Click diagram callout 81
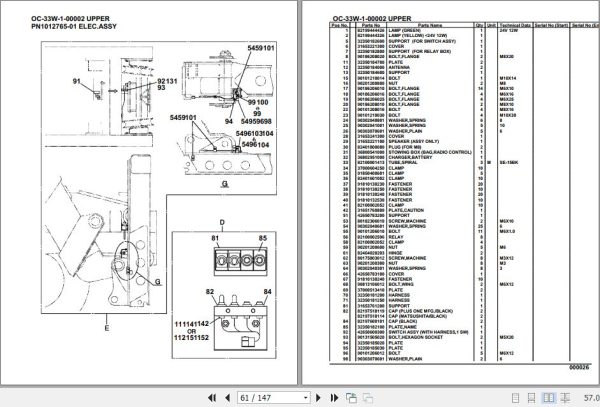The height and width of the screenshot is (407, 600). (215, 238)
